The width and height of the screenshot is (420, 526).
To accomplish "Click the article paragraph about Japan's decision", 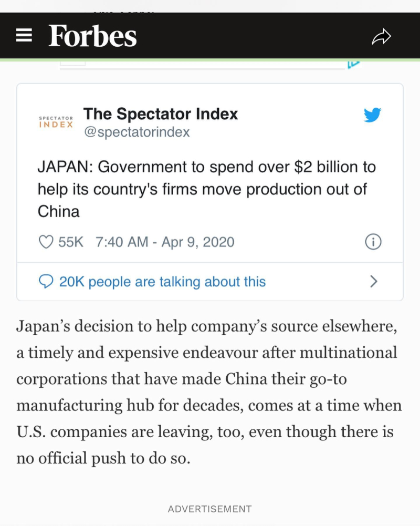I will tap(209, 392).
